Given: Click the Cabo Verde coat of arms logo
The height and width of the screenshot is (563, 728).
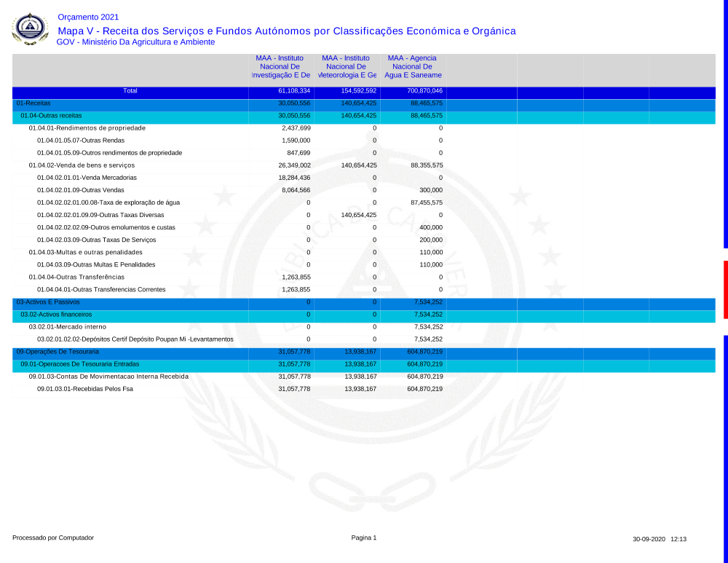Looking at the screenshot, I should click(30, 29).
